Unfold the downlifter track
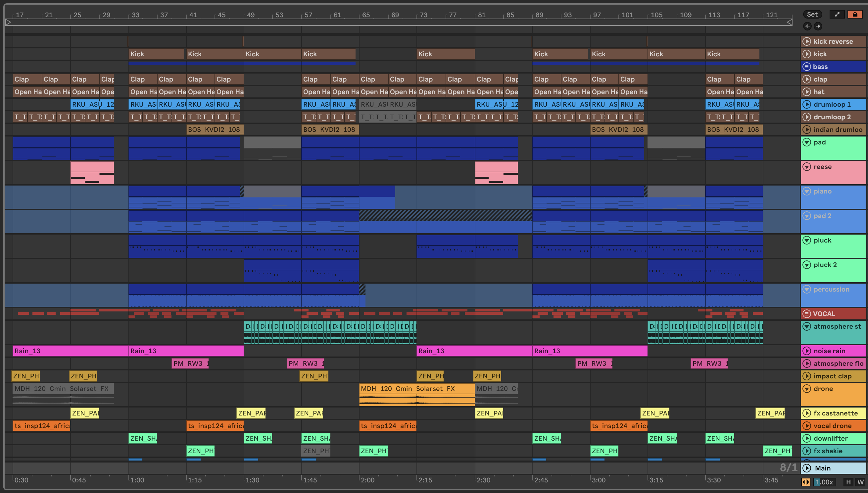Image resolution: width=868 pixels, height=493 pixels. 807,438
